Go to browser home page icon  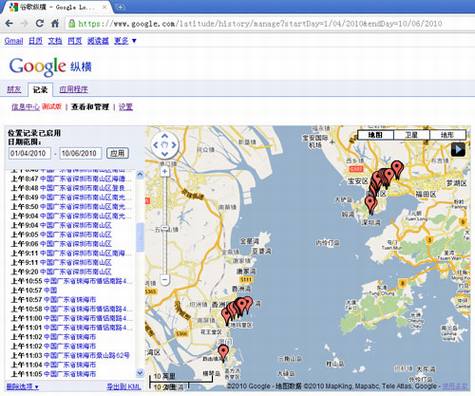point(55,23)
